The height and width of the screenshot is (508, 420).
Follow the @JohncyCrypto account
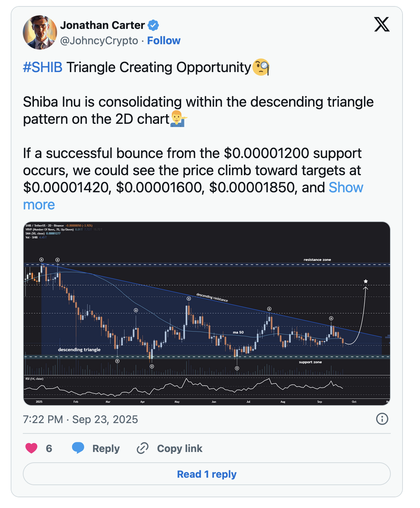(164, 41)
